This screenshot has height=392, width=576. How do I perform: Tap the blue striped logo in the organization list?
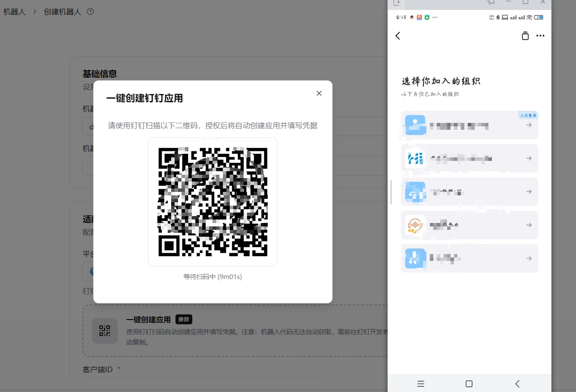(x=416, y=158)
